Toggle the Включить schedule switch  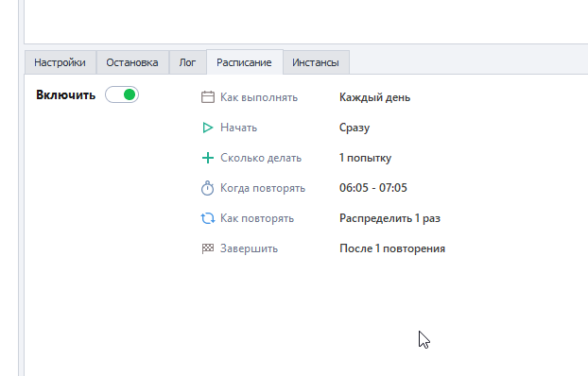click(122, 94)
